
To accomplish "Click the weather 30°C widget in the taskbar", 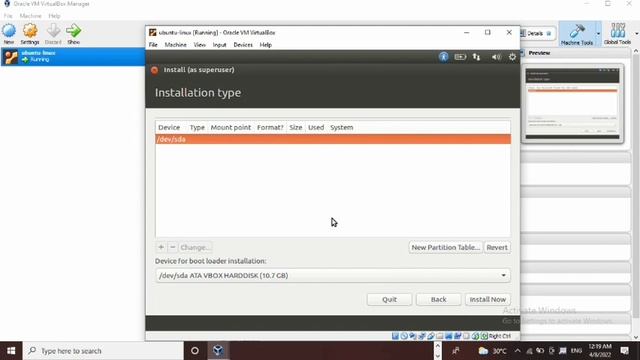I will (493, 351).
